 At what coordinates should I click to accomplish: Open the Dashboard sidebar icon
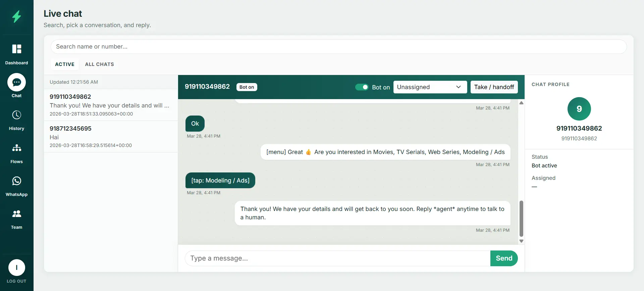point(16,49)
